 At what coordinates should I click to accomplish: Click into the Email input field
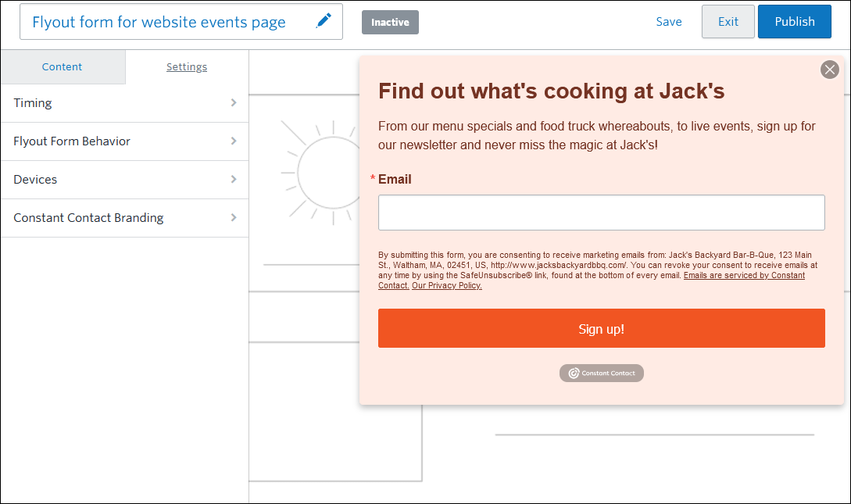click(602, 213)
